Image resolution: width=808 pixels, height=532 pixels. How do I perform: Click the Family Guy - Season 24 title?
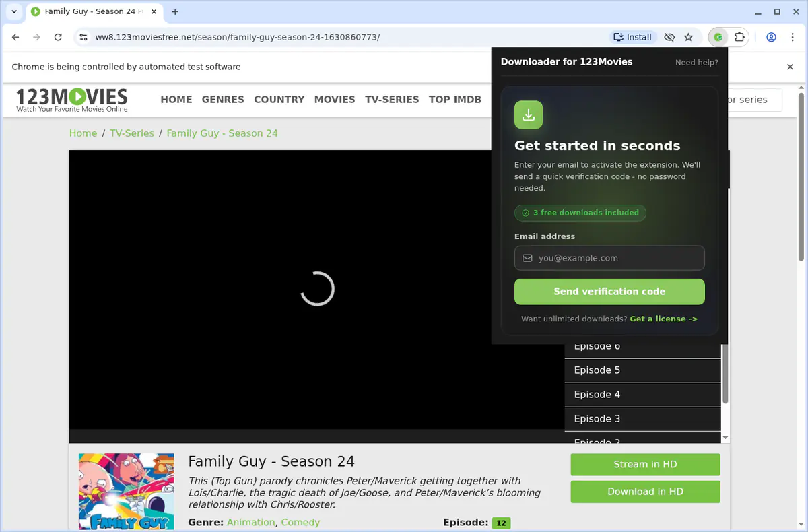click(x=271, y=461)
